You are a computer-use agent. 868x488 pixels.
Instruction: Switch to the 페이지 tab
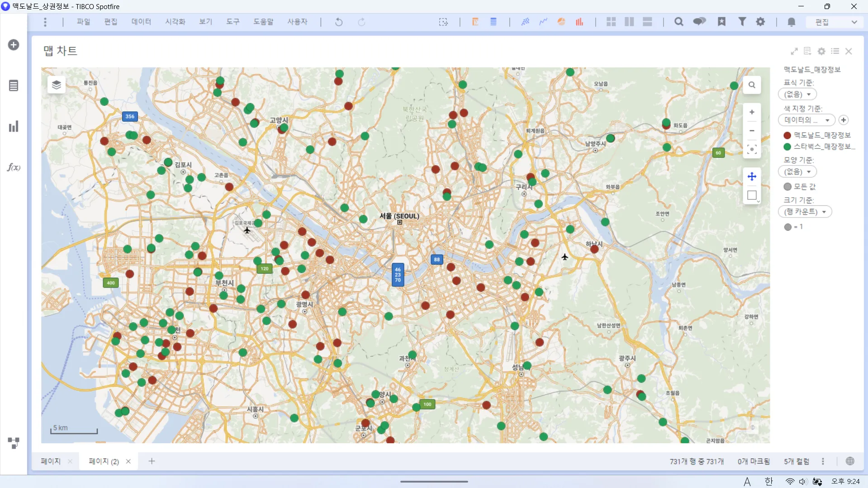[x=51, y=461]
